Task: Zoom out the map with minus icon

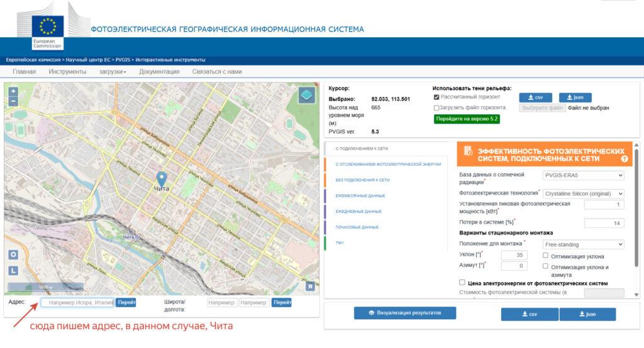Action: tap(13, 101)
